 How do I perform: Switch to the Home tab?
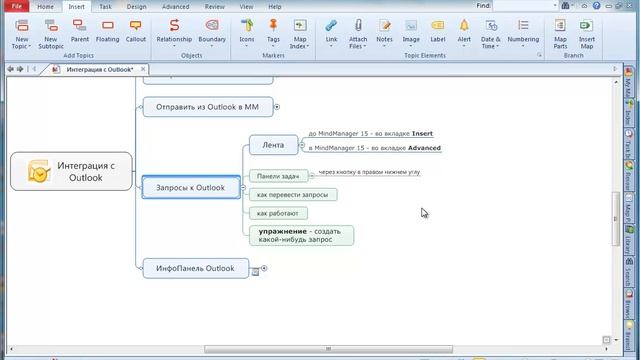(x=45, y=7)
